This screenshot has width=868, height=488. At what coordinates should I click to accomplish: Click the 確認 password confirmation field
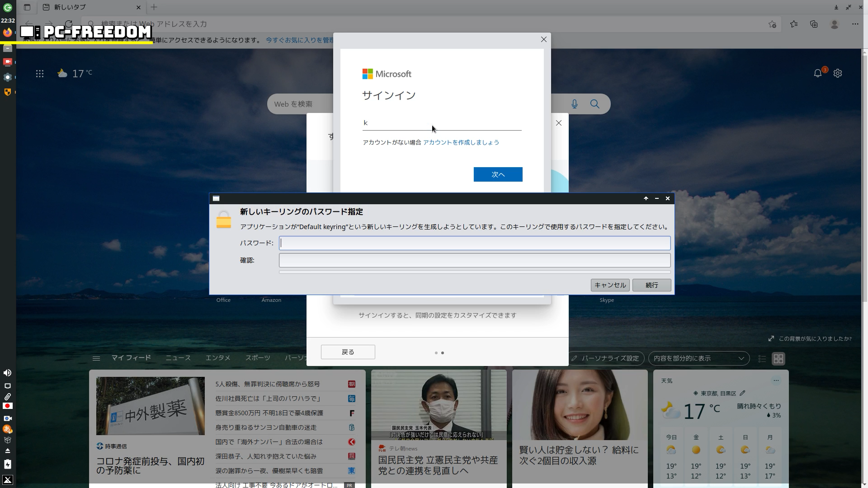(474, 260)
